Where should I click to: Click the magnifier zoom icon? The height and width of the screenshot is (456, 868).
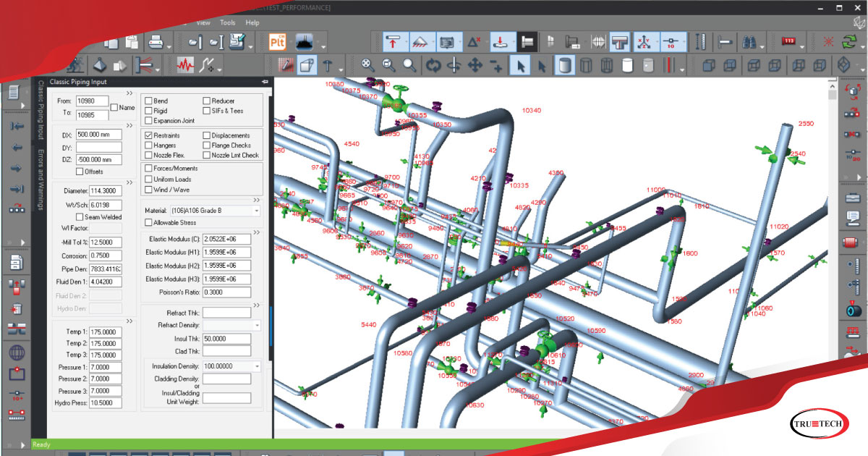pyautogui.click(x=409, y=66)
